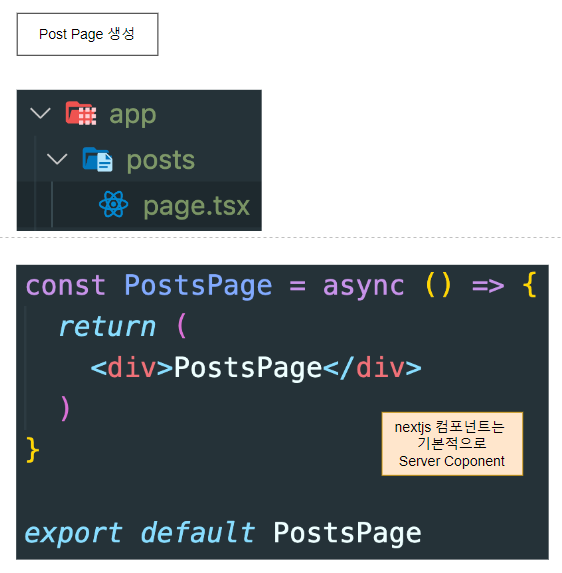The height and width of the screenshot is (573, 562).
Task: Click the const keyword in code
Action: coord(66,286)
